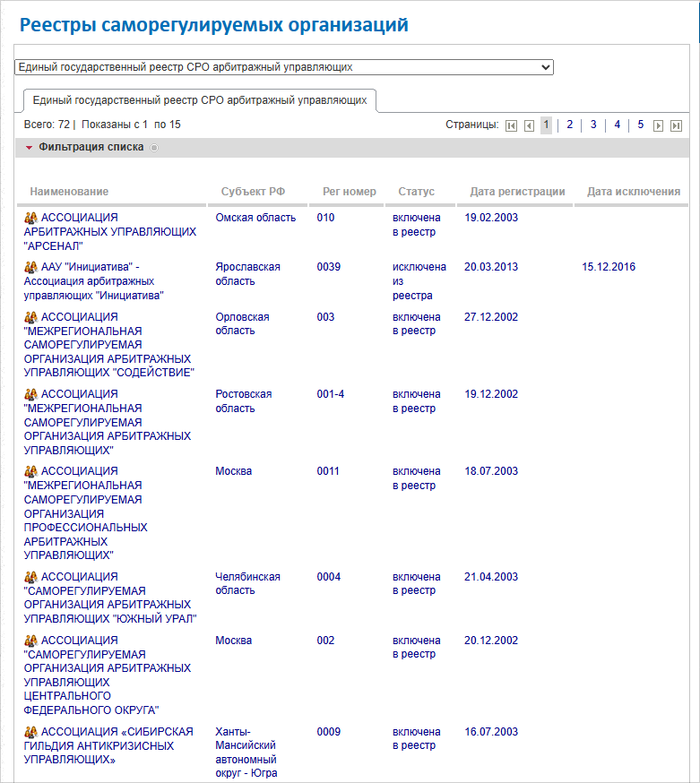Open page 2 of the registry

[569, 125]
